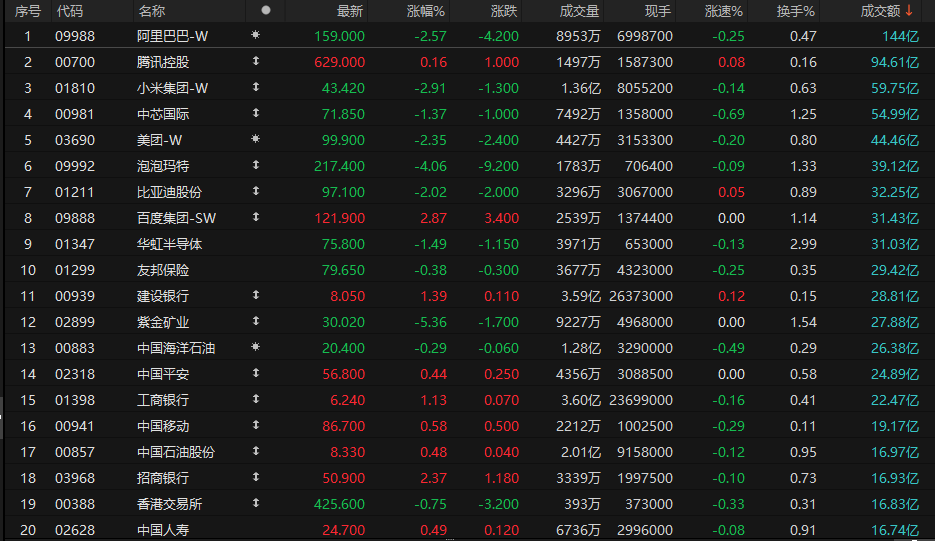Select the stock name 香港交易所
Viewport: 935px width, 541px height.
[x=169, y=504]
